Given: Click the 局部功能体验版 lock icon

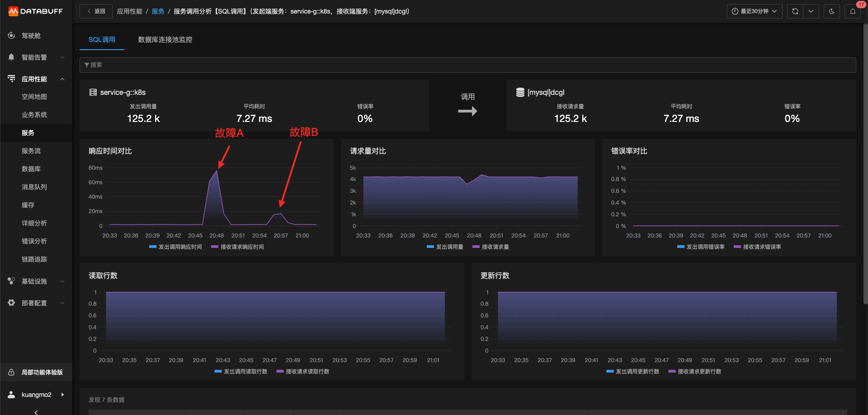Looking at the screenshot, I should (11, 372).
